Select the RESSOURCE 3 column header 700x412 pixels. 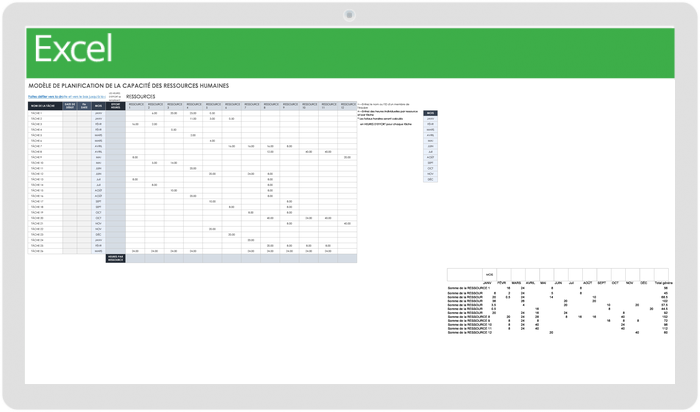coord(174,106)
